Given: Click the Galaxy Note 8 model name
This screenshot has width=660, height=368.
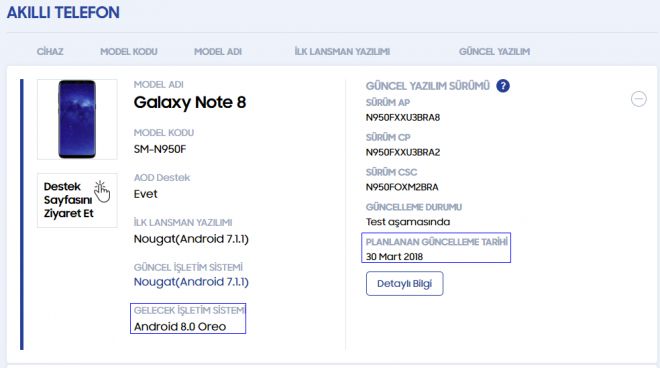Looking at the screenshot, I should click(x=190, y=102).
